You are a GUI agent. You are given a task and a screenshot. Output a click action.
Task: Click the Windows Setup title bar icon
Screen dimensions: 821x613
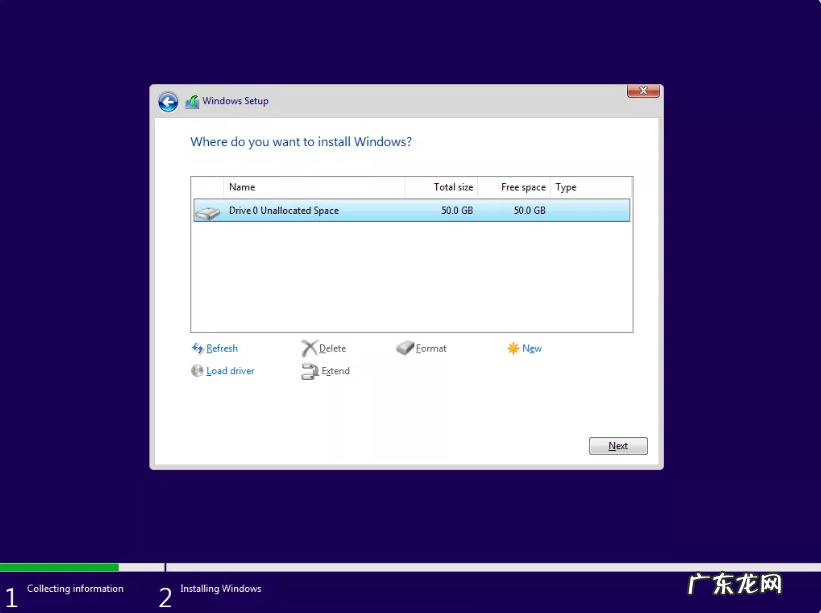tap(191, 101)
